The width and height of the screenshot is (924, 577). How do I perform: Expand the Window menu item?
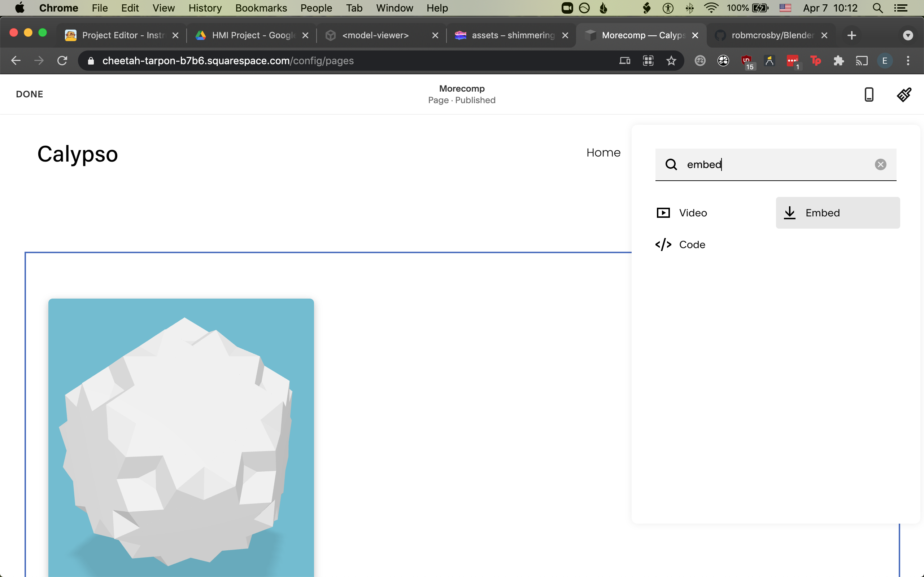(x=395, y=8)
